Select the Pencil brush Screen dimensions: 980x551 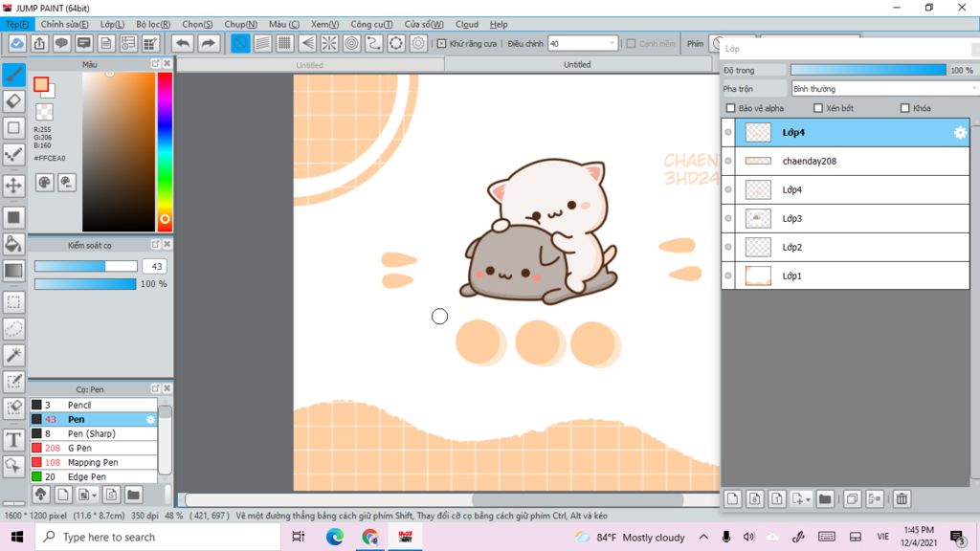pyautogui.click(x=93, y=405)
